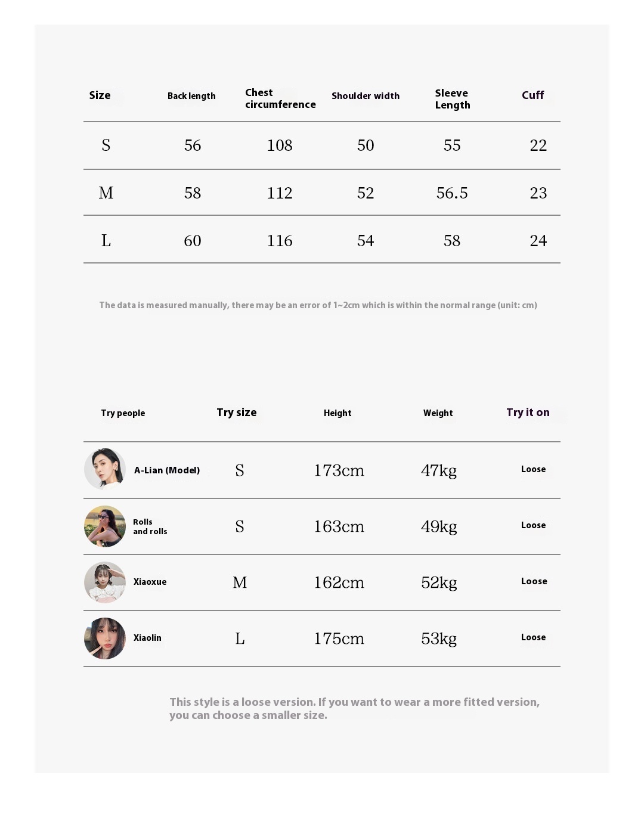Click the Shoulder width column header

366,96
